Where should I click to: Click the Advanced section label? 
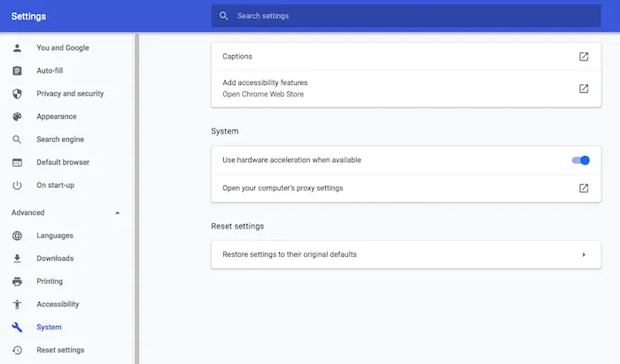[28, 213]
